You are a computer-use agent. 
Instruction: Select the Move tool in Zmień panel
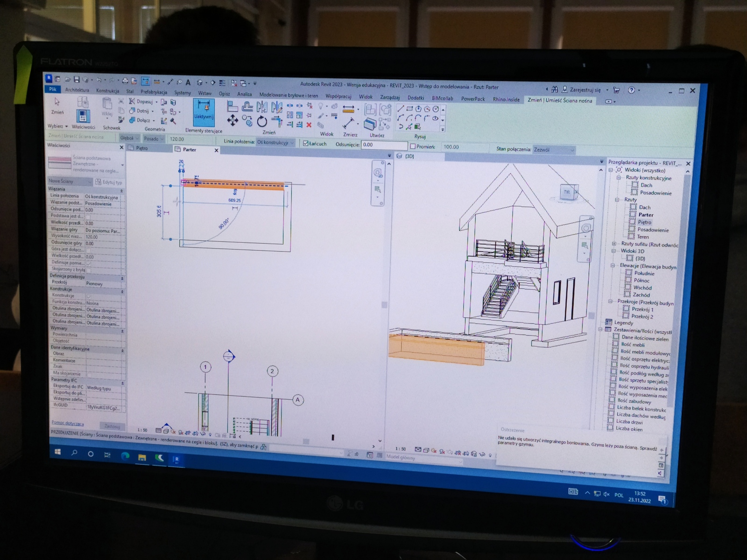[233, 121]
